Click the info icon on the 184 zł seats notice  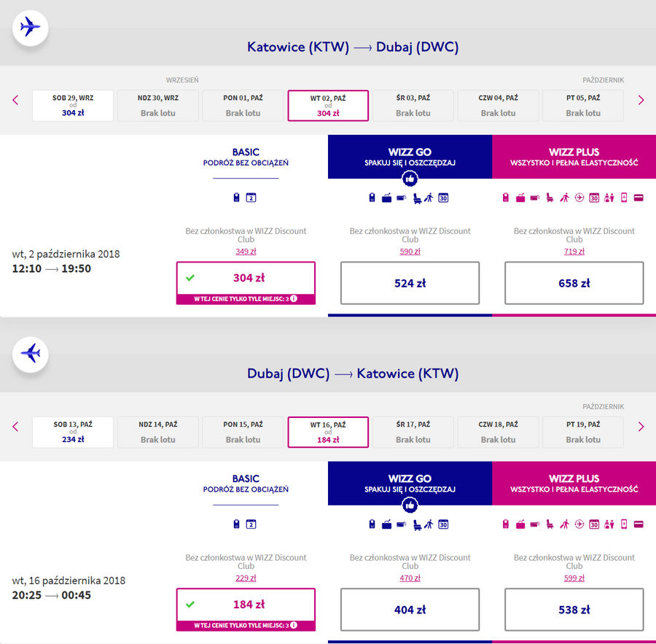(x=294, y=625)
